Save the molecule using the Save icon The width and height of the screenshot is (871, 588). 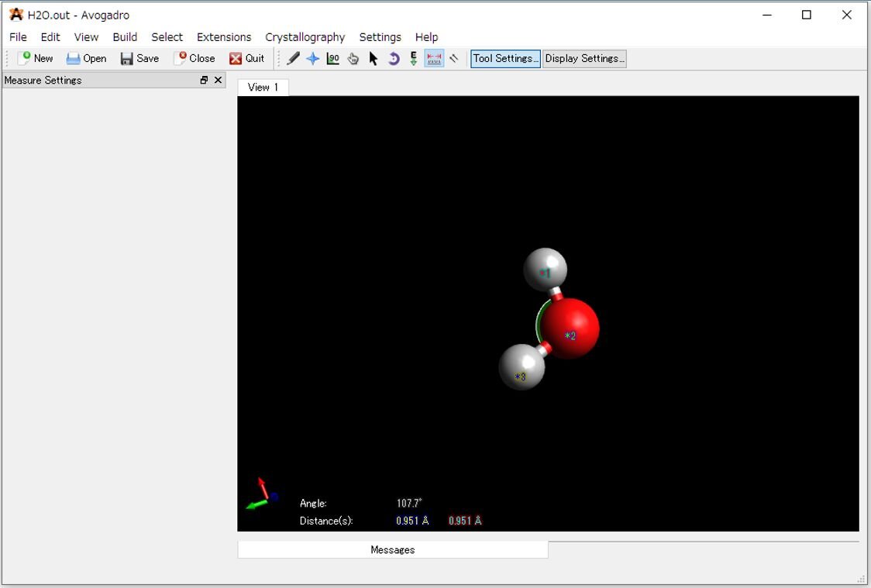[x=139, y=58]
